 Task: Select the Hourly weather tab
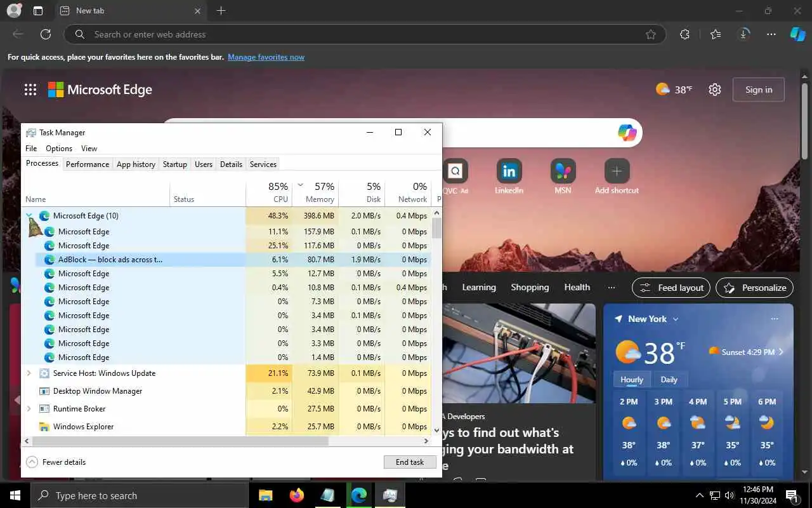[631, 380]
